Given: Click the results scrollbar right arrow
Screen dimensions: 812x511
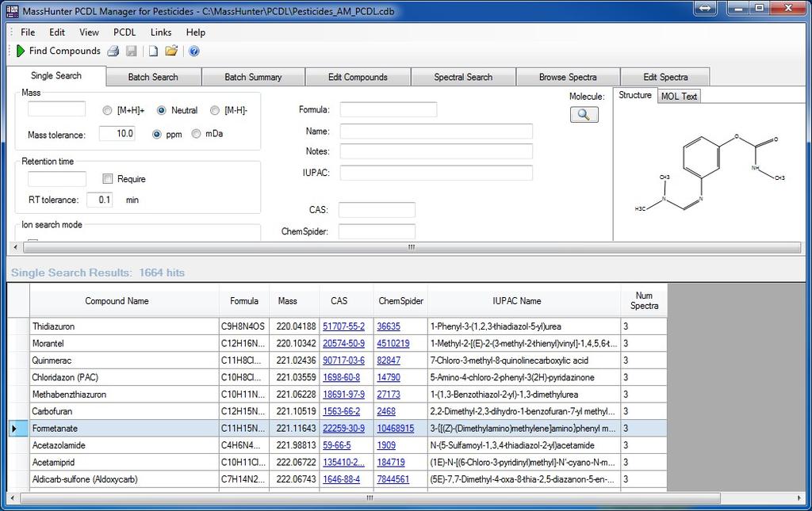Looking at the screenshot, I should coord(799,498).
